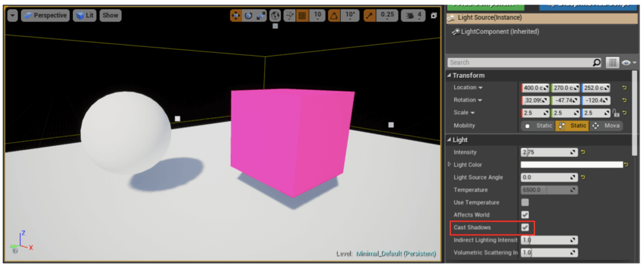This screenshot has height=267, width=644.
Task: Open the Perspective view mode menu
Action: tap(45, 15)
